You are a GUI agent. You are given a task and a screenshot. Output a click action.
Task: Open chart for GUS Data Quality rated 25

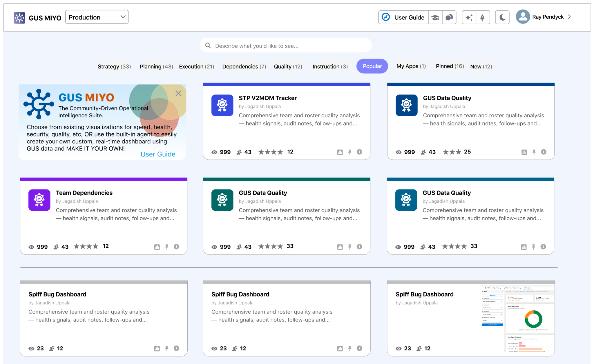(524, 152)
